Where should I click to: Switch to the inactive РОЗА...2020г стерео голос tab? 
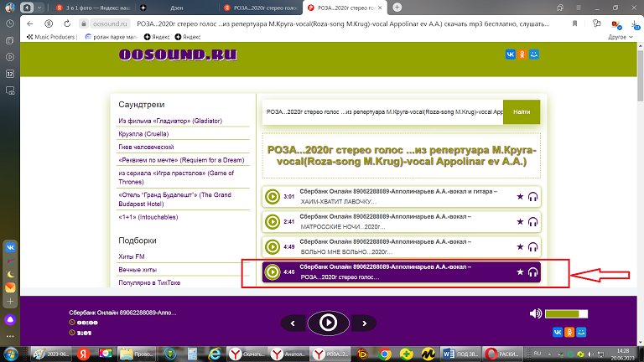(262, 8)
